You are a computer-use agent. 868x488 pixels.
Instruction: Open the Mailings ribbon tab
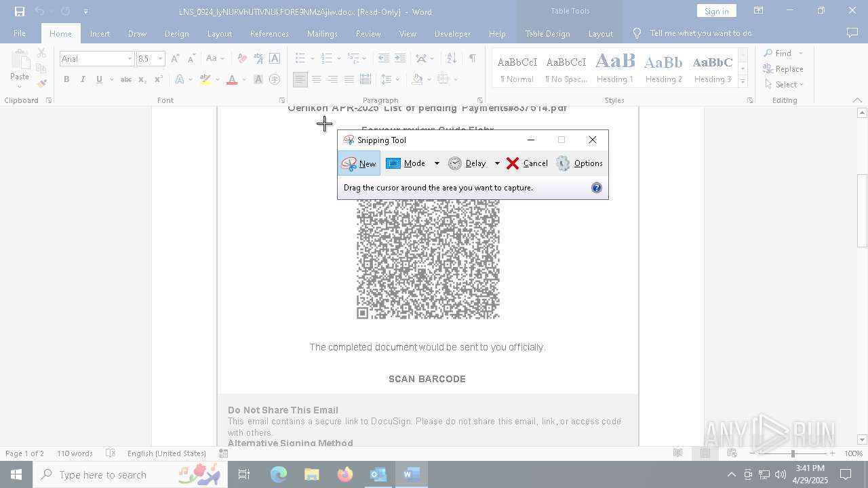[322, 33]
